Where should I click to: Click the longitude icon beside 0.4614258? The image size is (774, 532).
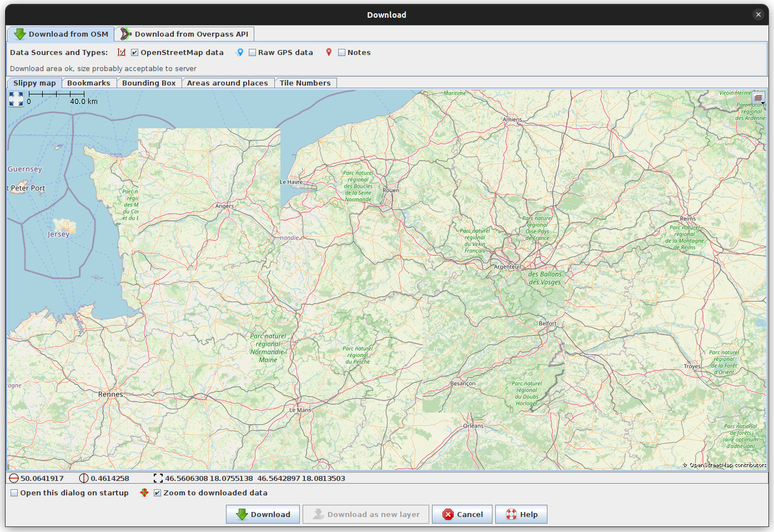tap(84, 478)
